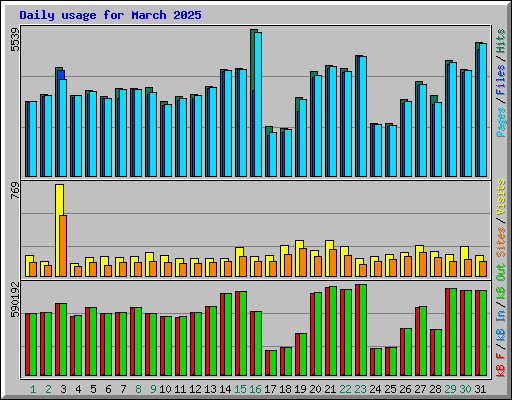Click day label 12 on the x-axis
Image resolution: width=512 pixels, height=400 pixels.
pos(195,389)
